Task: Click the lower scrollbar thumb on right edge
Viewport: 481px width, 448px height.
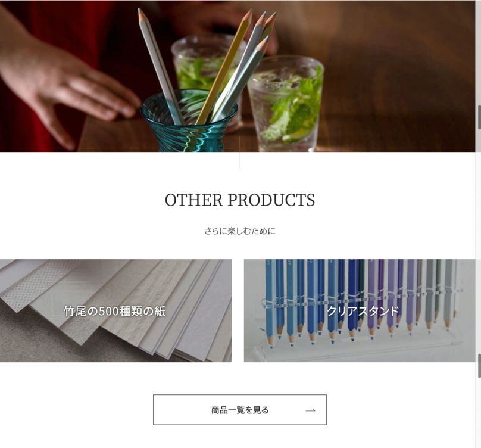Action: pos(479,365)
